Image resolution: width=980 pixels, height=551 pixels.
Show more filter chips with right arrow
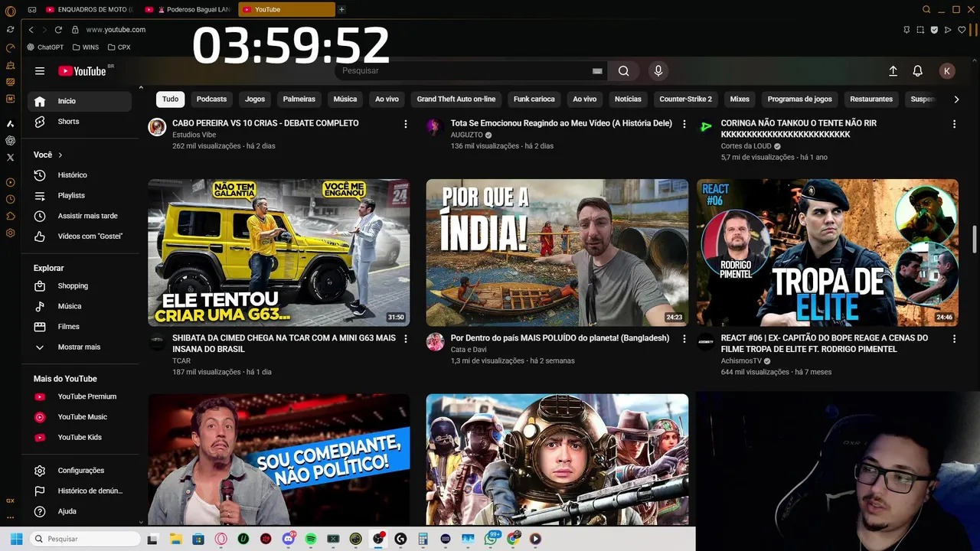coord(955,99)
